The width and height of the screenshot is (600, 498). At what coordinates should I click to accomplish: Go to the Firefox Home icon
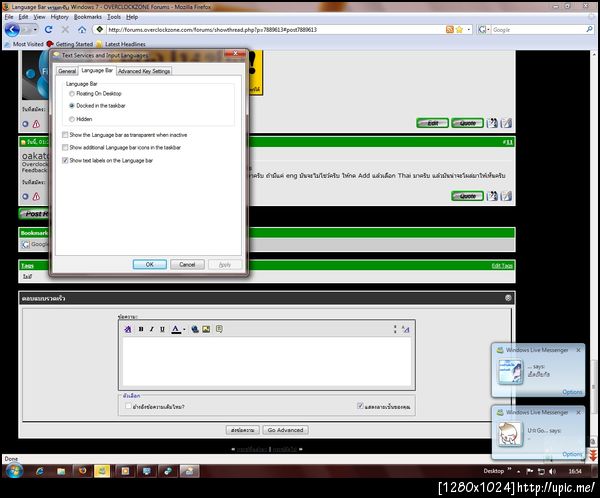(x=82, y=29)
